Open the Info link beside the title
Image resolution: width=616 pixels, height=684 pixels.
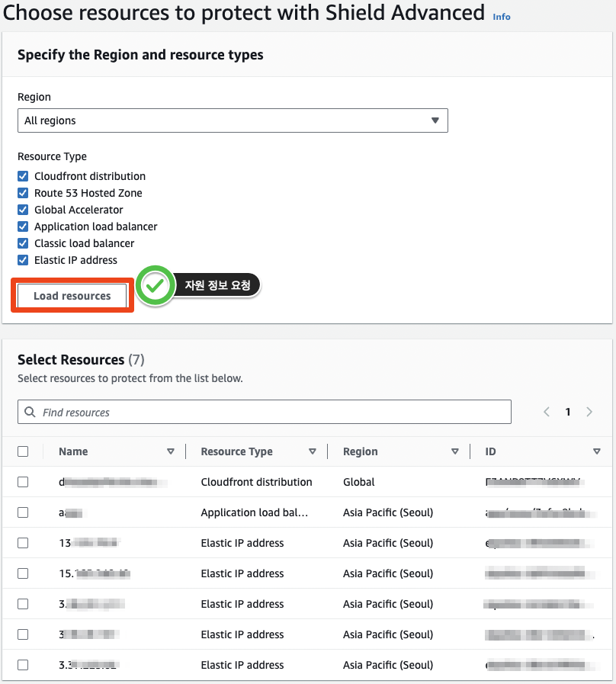pyautogui.click(x=502, y=17)
